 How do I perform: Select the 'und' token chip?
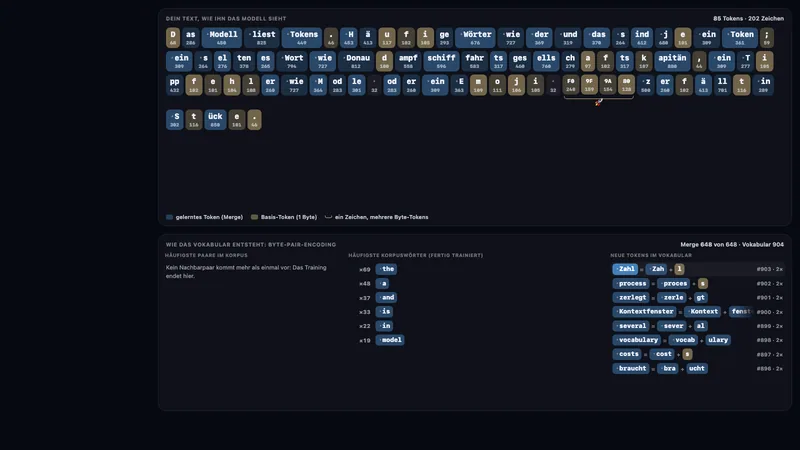click(x=568, y=37)
